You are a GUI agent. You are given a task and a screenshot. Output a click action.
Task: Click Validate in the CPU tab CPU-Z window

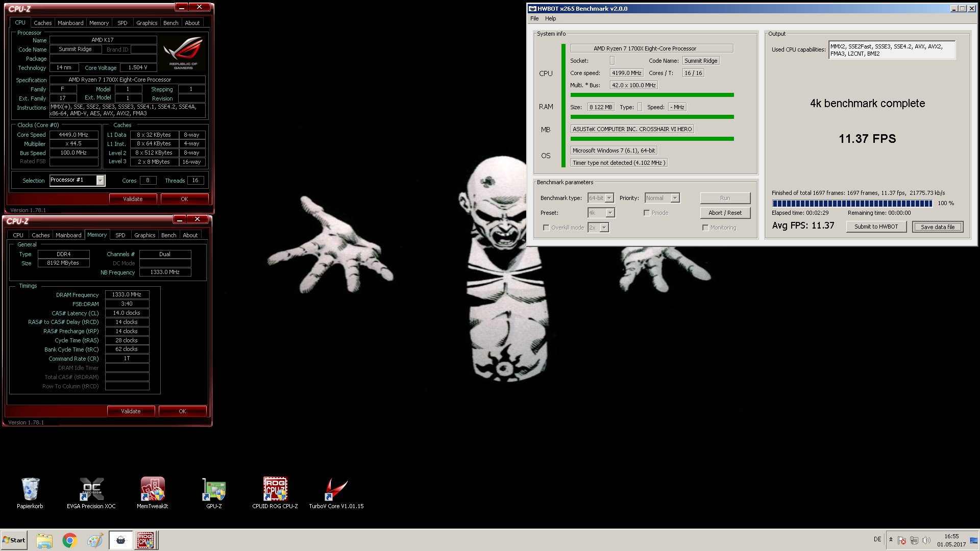(133, 199)
